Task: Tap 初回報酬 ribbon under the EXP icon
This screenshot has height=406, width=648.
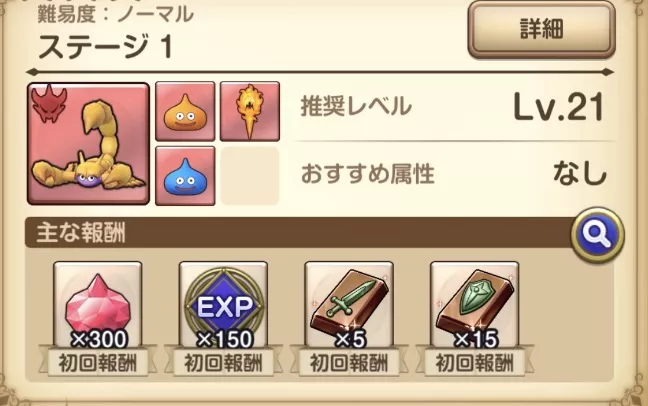Action: click(224, 363)
